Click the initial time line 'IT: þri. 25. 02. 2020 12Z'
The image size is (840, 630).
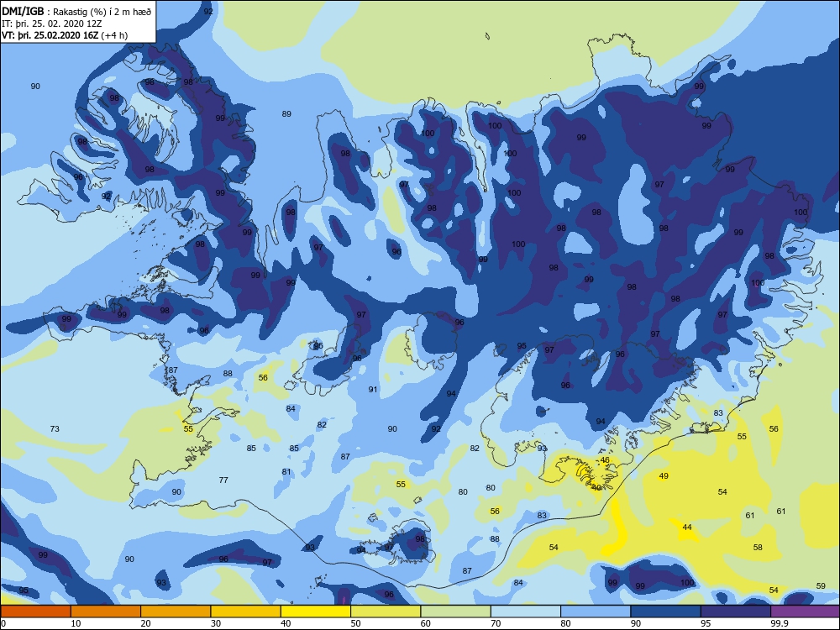51,24
